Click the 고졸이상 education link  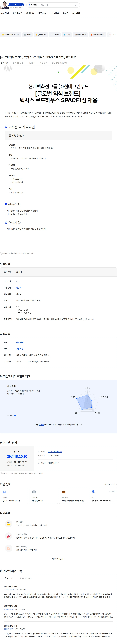click(x=19, y=349)
